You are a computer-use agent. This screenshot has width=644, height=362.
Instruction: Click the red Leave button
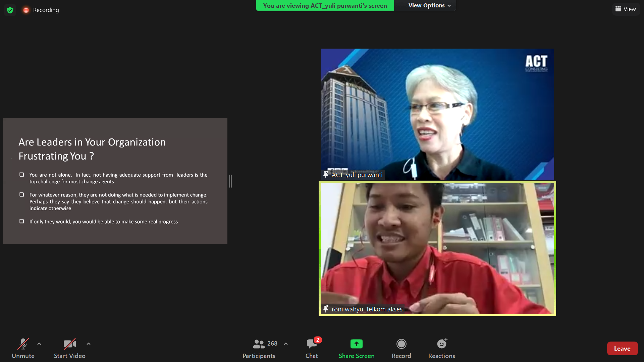[x=622, y=349]
